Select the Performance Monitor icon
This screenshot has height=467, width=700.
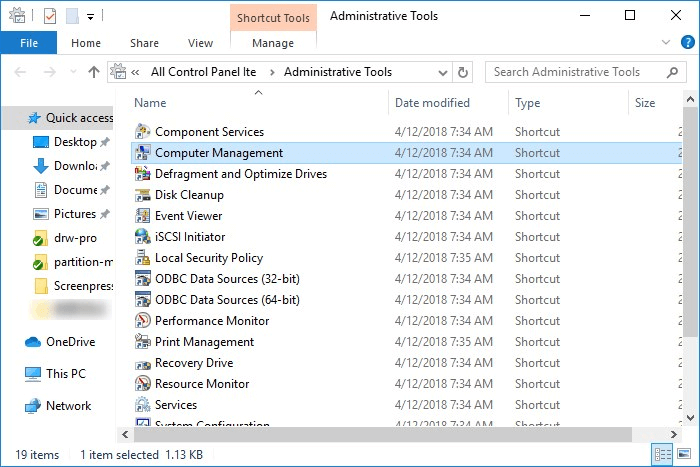pos(143,321)
